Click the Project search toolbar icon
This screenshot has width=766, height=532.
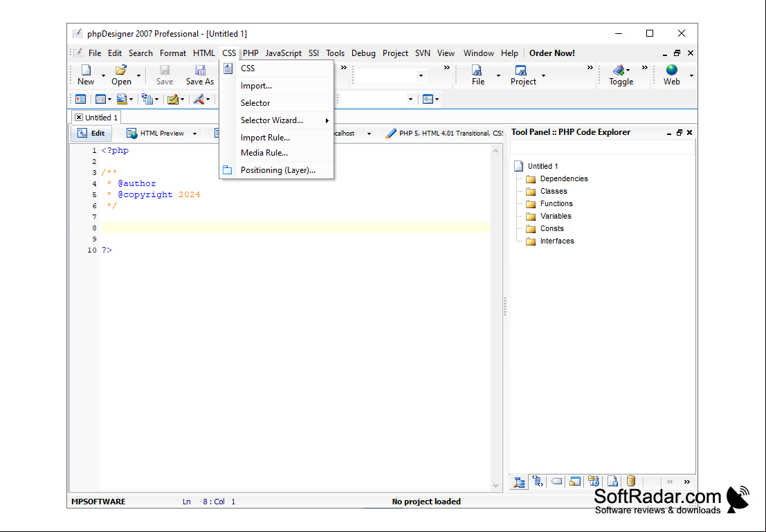[x=521, y=70]
